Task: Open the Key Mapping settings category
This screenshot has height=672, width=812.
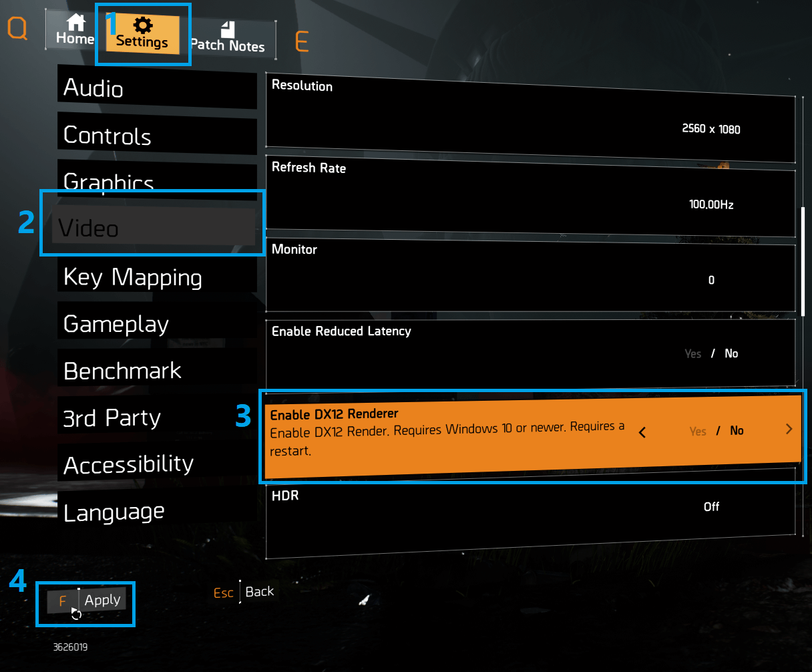Action: tap(158, 277)
